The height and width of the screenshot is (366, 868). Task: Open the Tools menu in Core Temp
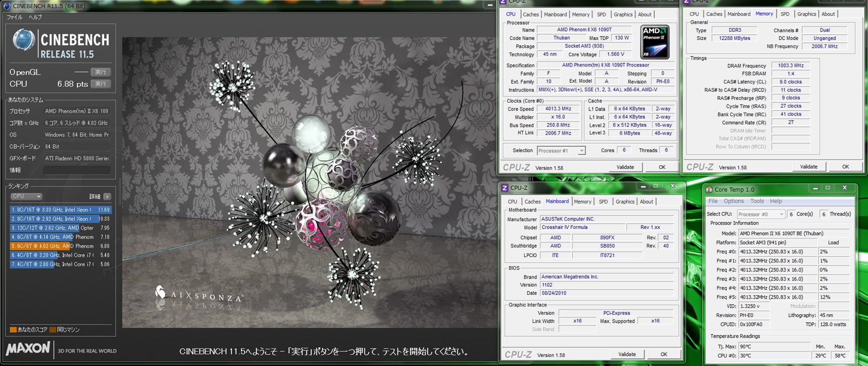click(757, 201)
